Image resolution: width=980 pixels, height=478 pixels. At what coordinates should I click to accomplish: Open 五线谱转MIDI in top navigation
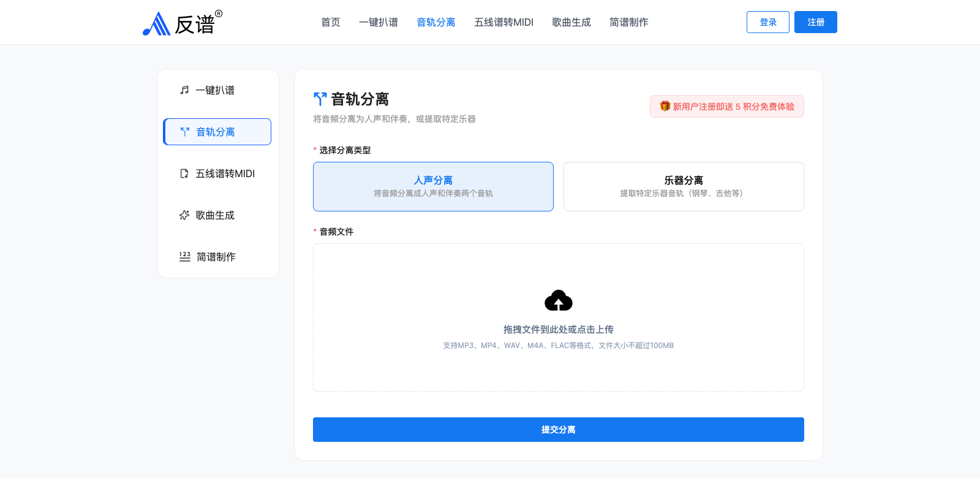[x=503, y=22]
